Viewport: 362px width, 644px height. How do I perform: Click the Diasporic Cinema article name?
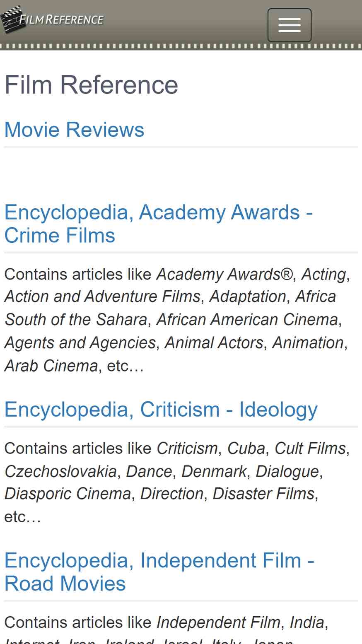(68, 494)
